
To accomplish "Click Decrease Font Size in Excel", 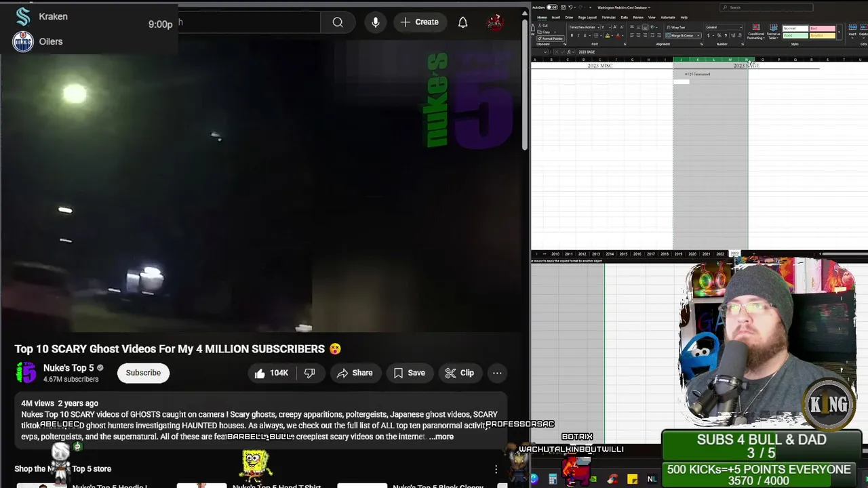I will click(622, 27).
